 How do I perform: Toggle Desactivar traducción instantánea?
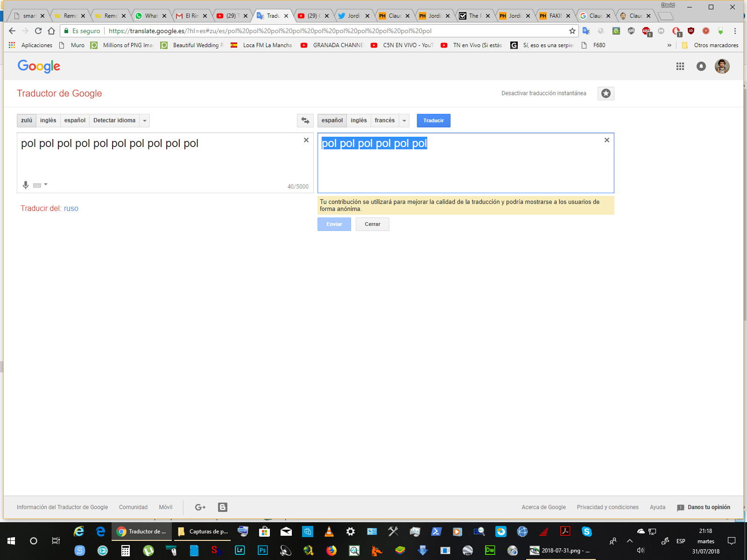tap(543, 93)
